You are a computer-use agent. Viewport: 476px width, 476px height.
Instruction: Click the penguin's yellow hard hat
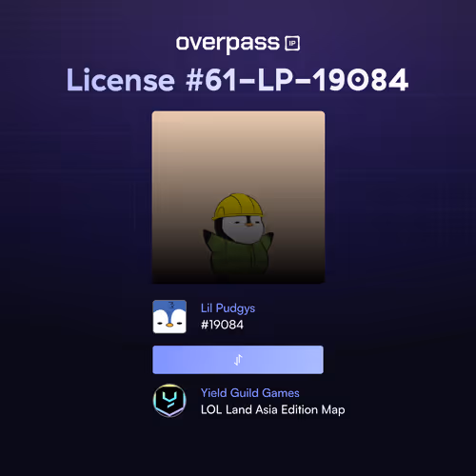237,207
